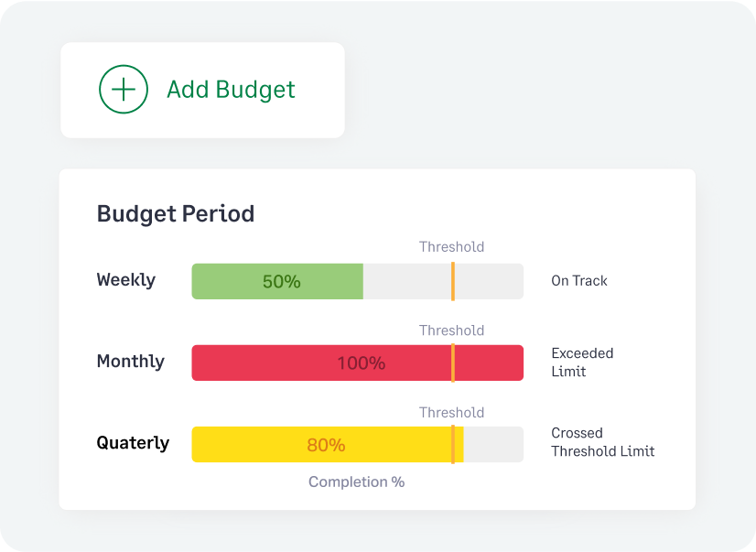Select the Monthly threshold marker
The width and height of the screenshot is (756, 552).
(452, 363)
